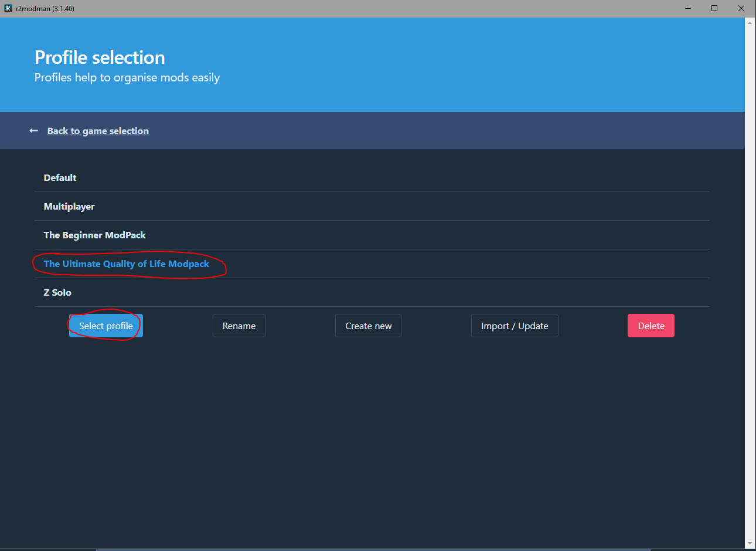Pick the Multiplayer profile from the list
The height and width of the screenshot is (551, 756).
click(x=69, y=207)
